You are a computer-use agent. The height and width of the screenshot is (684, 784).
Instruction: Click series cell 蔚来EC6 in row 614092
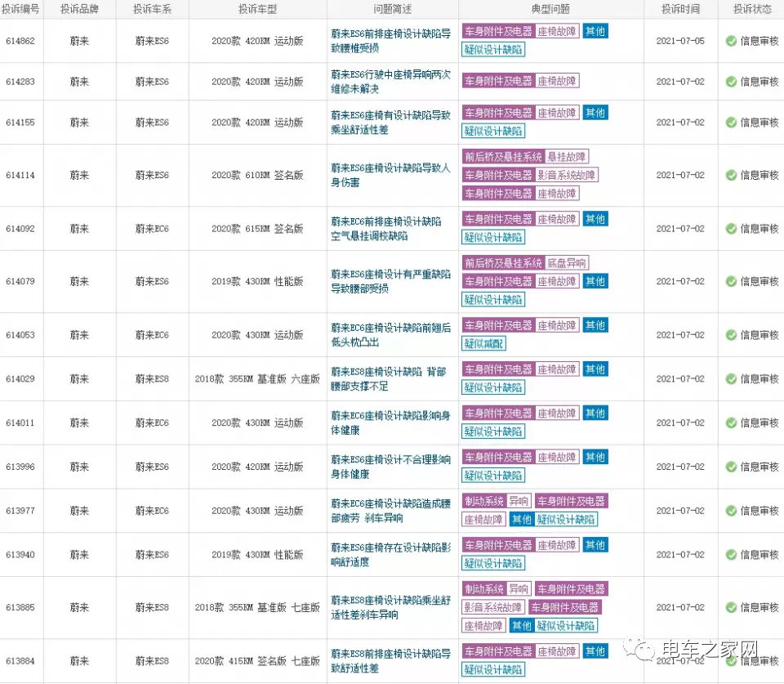[152, 229]
